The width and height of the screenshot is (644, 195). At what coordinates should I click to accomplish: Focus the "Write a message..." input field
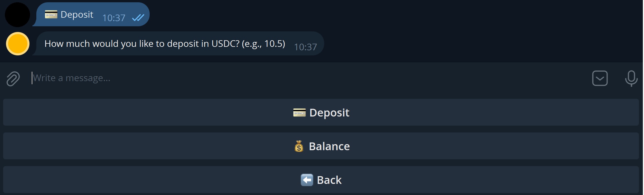click(x=286, y=78)
